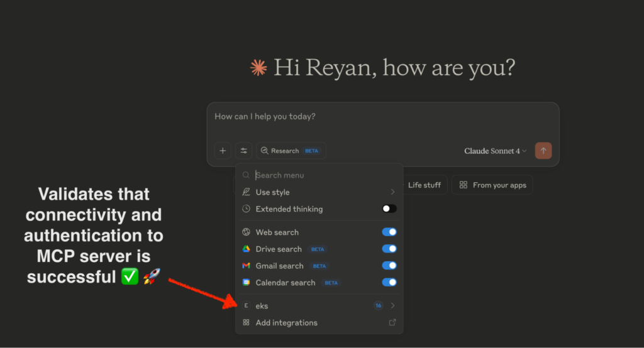The width and height of the screenshot is (644, 348).
Task: Click the BETA tag beside Calendar search
Action: tap(331, 283)
